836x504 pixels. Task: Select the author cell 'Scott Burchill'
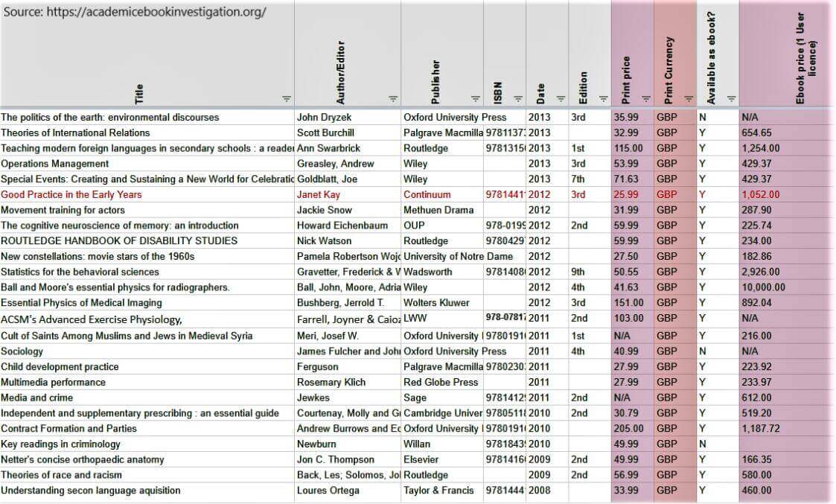point(348,133)
